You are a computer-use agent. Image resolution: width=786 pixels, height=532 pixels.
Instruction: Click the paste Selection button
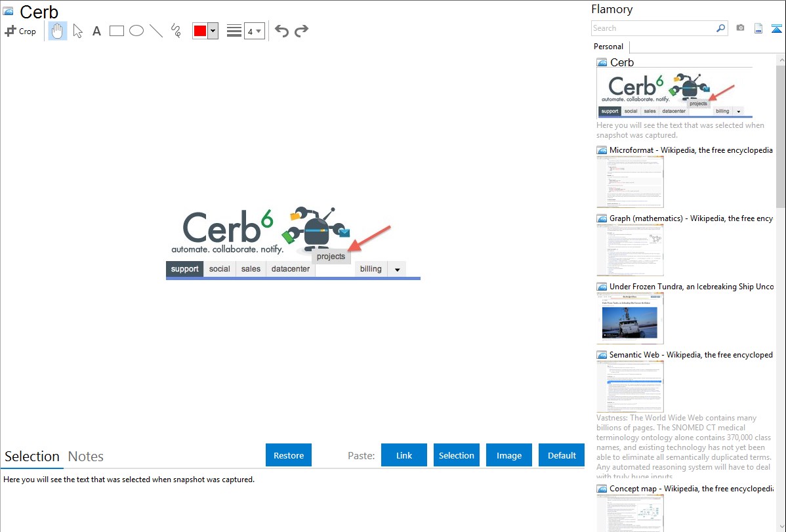tap(457, 455)
